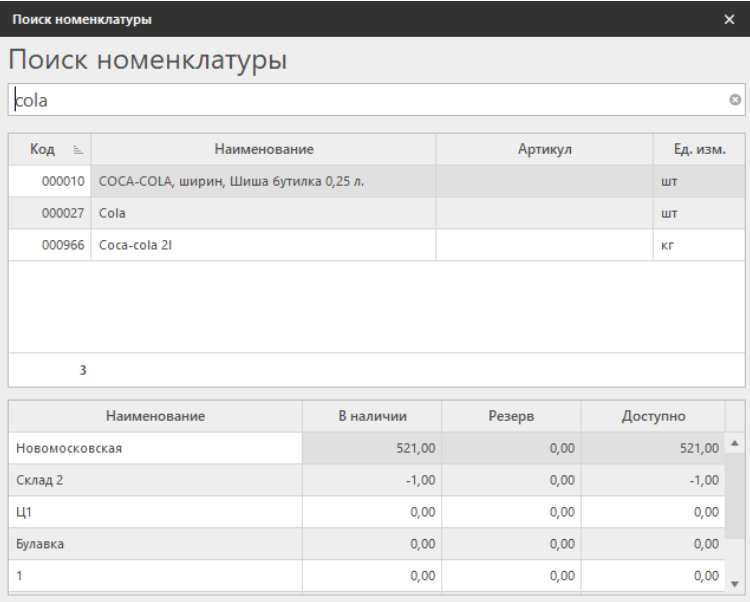Click the В наличии column header
750x602 pixels.
372,416
